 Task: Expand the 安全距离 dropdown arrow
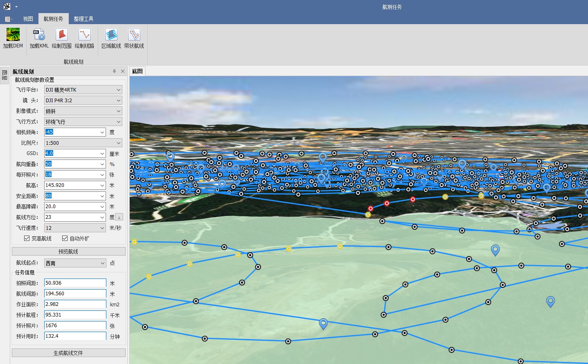point(102,196)
